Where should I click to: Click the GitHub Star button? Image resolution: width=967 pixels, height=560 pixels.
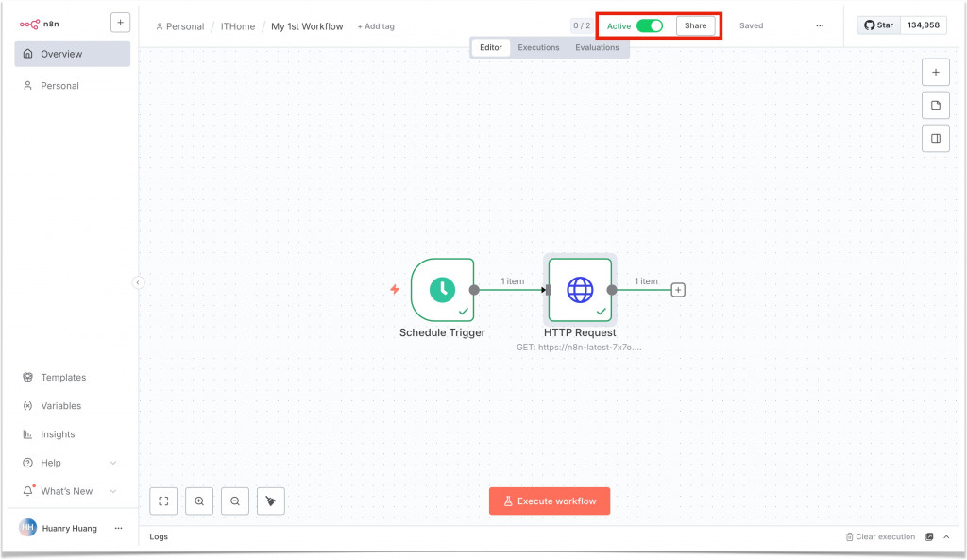coord(879,25)
